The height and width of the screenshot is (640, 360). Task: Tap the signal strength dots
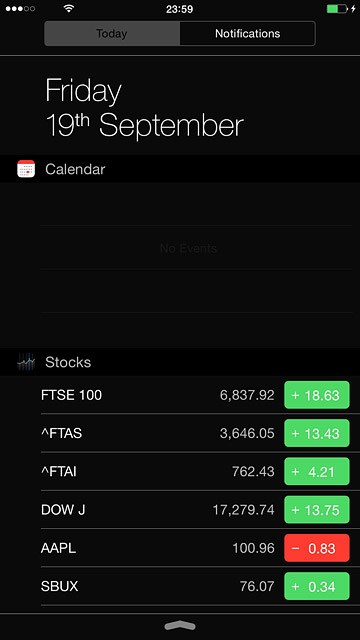pos(20,9)
